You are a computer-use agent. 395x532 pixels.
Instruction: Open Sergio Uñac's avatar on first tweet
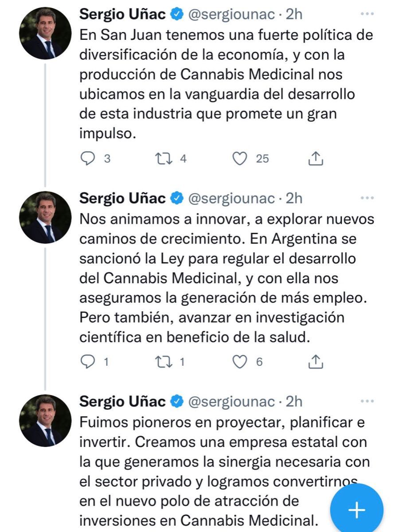click(45, 33)
